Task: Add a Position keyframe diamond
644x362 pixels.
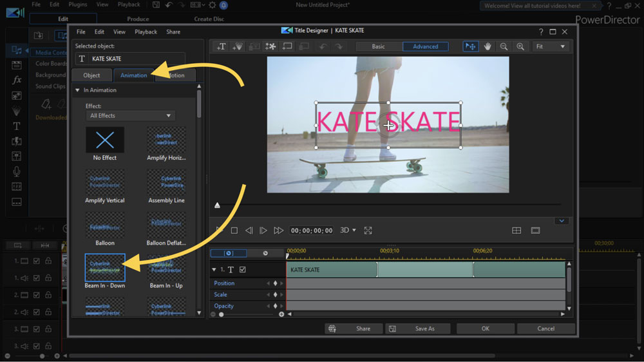Action: tap(275, 283)
